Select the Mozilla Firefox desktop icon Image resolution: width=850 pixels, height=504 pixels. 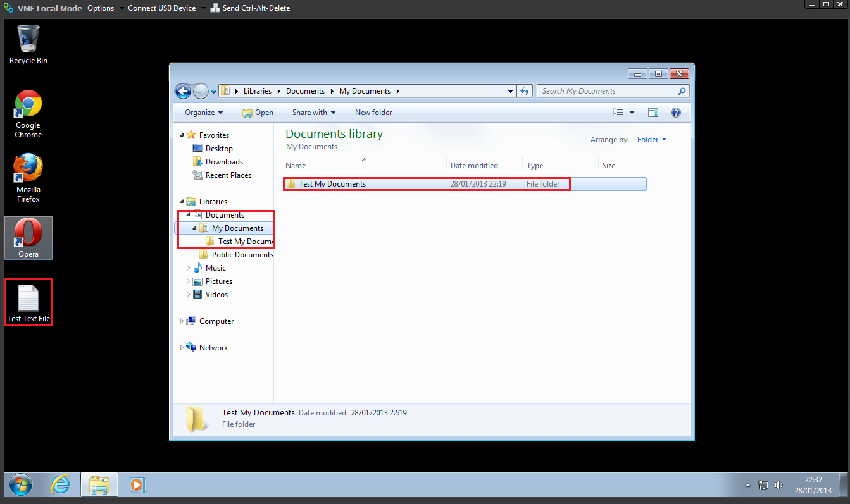pyautogui.click(x=28, y=177)
